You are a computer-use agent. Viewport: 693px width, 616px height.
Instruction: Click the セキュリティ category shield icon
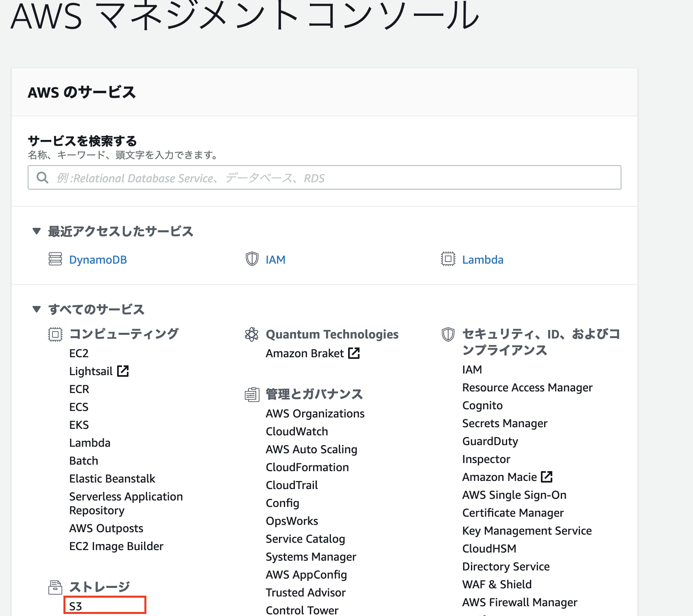tap(448, 334)
